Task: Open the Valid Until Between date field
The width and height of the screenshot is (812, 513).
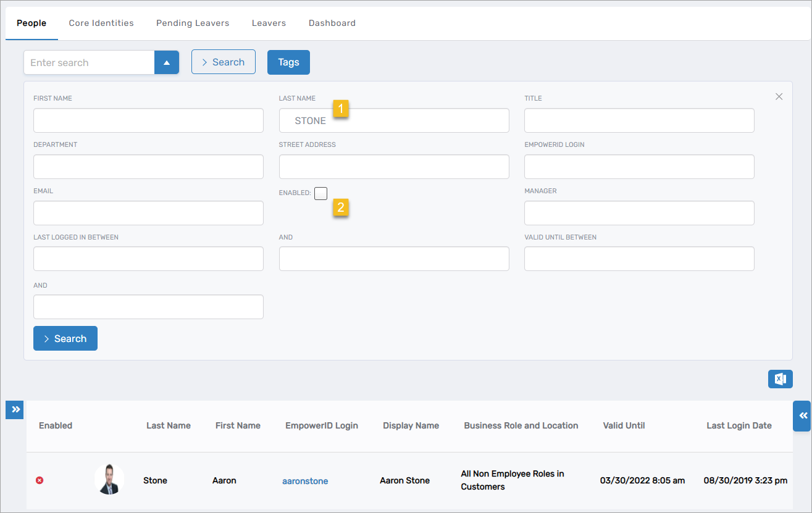Action: pyautogui.click(x=638, y=259)
